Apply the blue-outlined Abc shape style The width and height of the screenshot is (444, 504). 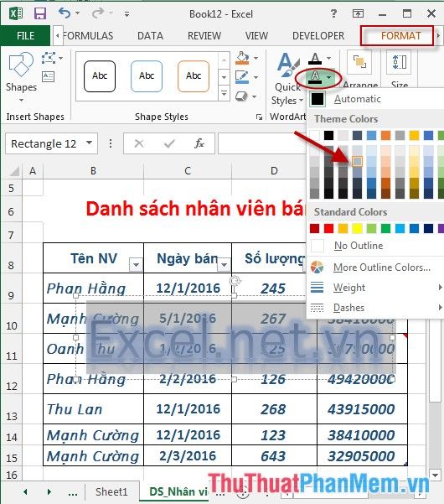tap(147, 76)
